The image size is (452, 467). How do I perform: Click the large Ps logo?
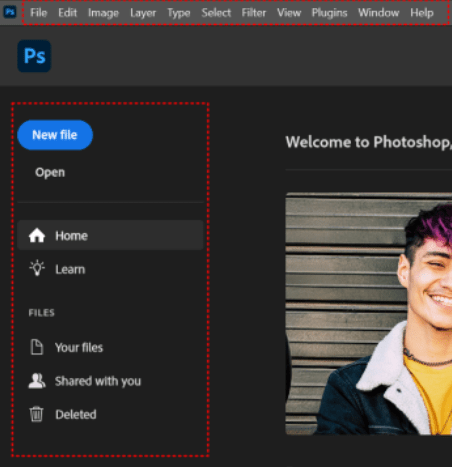pyautogui.click(x=34, y=56)
